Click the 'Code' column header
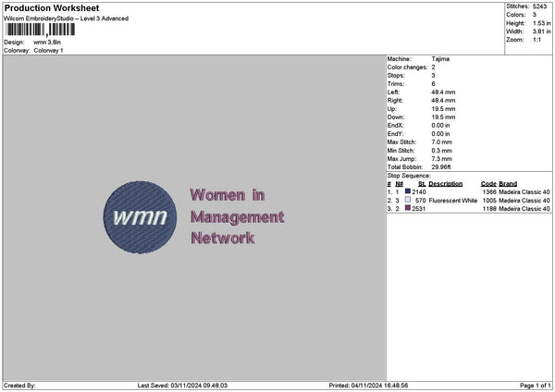555x392 pixels. tap(488, 184)
